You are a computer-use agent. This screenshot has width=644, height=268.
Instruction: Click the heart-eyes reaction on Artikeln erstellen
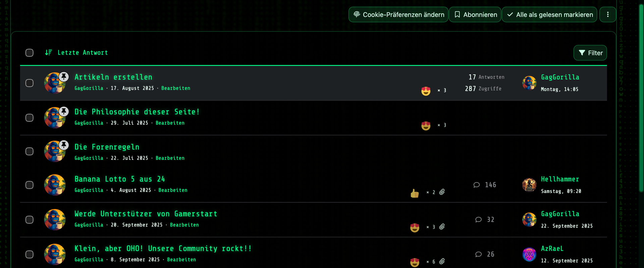426,91
